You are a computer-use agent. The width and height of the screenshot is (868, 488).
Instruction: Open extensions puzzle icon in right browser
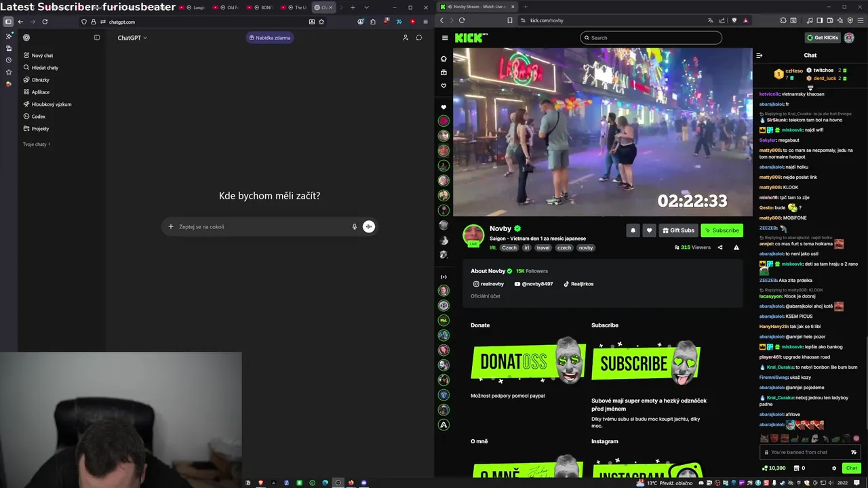tap(783, 20)
